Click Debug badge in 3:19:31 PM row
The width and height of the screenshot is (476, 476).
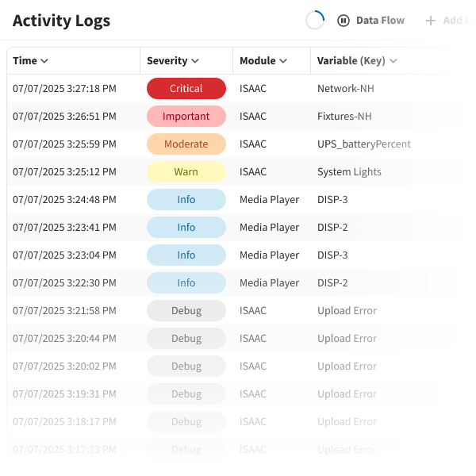pos(186,394)
